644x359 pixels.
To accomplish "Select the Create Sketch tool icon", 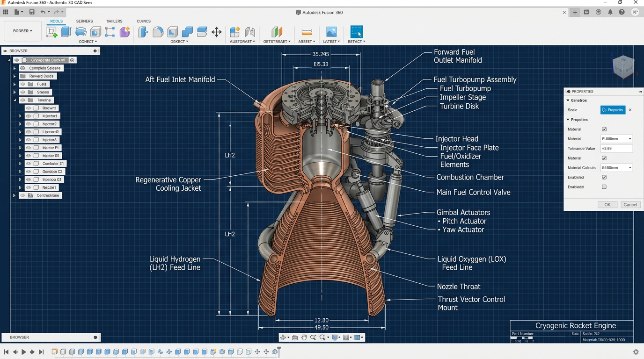I will (x=51, y=32).
